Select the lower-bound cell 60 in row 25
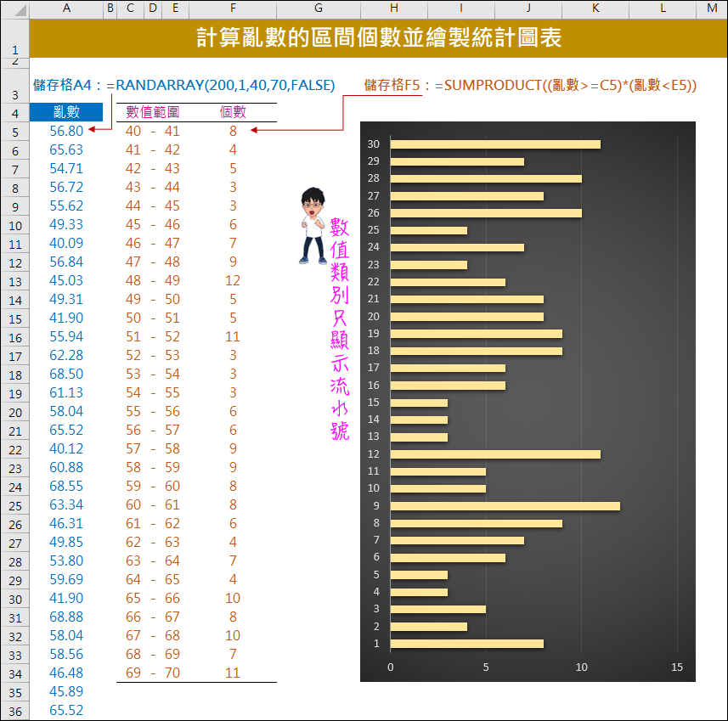728x721 pixels. pos(133,504)
